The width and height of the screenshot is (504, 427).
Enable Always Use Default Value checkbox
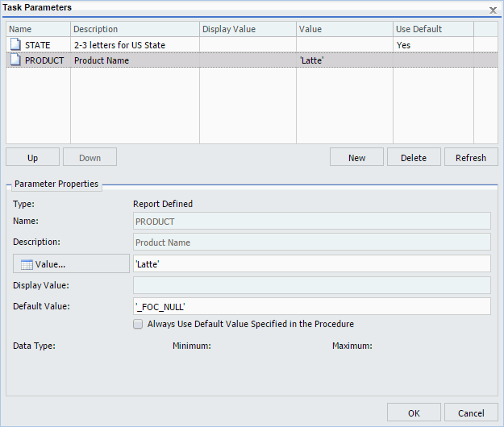pos(138,324)
